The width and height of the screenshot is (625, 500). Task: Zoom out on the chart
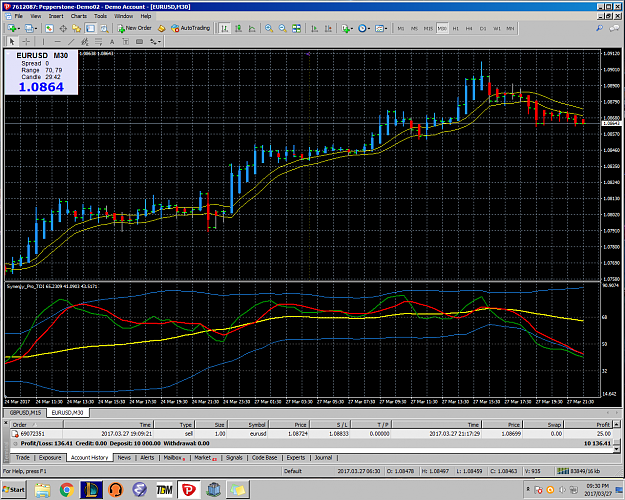283,28
